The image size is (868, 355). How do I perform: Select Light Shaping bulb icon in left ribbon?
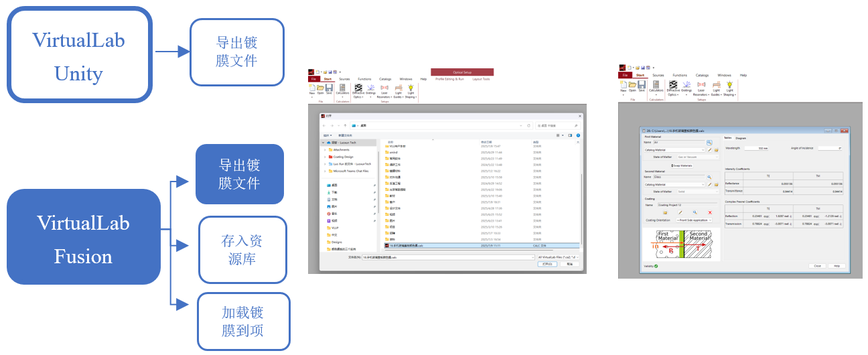[411, 87]
